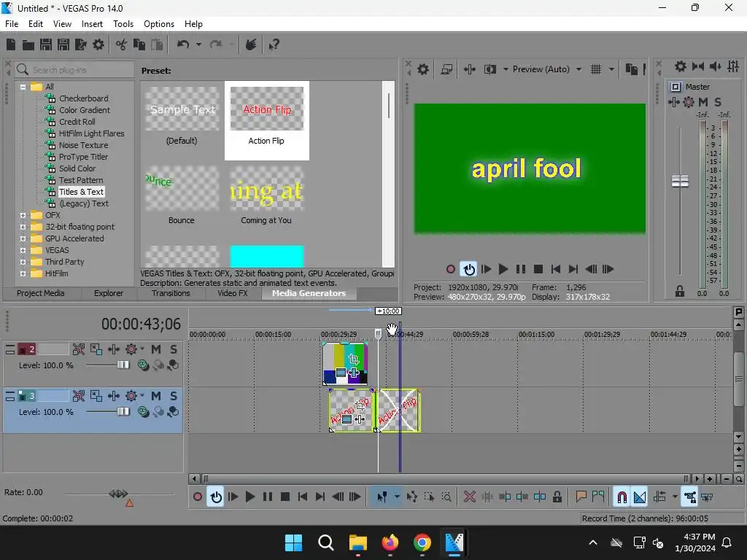Select the Checkerboard generator
Screen dimensions: 747x560
[x=83, y=98]
